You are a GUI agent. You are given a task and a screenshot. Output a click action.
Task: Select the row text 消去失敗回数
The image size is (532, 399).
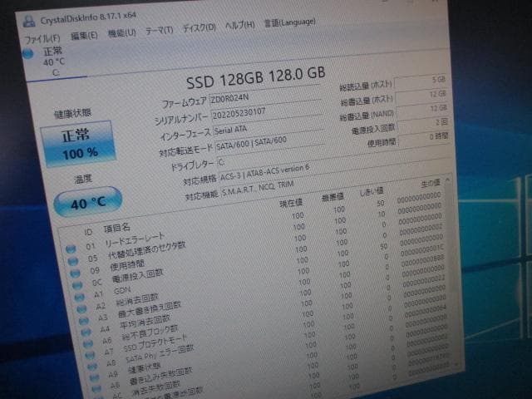coord(156,388)
